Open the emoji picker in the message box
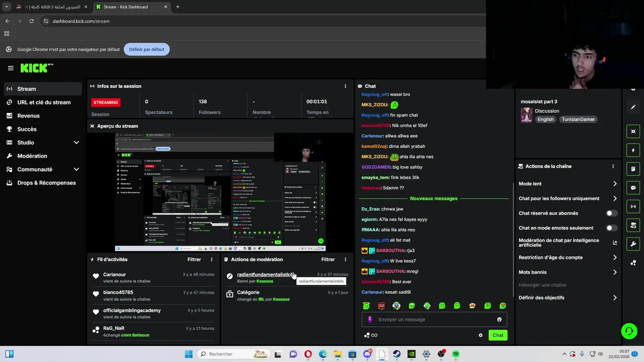Screen dimensions: 644x362 (x=499, y=319)
